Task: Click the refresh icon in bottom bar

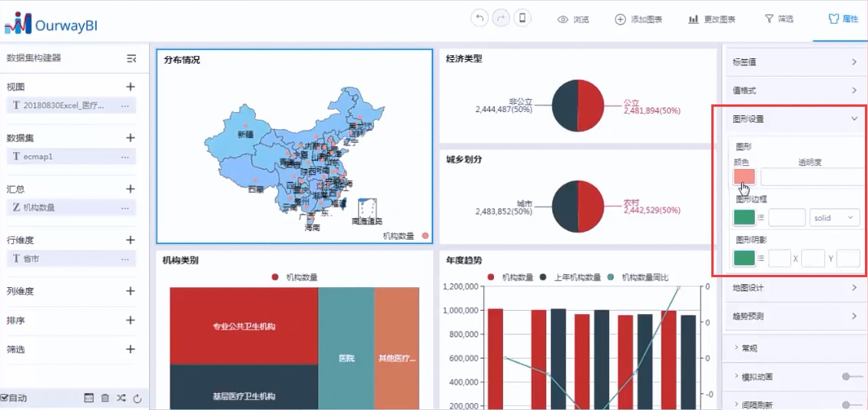Action: click(x=137, y=398)
